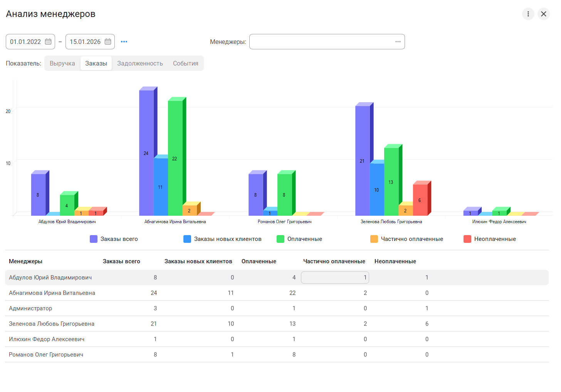Open the Менеджеры selection ellipsis
The height and width of the screenshot is (392, 561).
398,42
